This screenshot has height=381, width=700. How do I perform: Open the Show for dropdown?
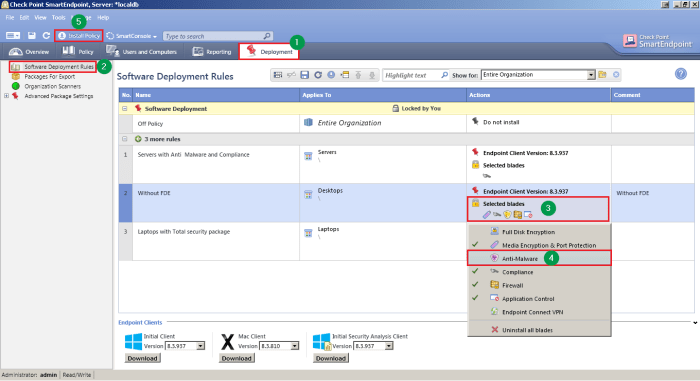tap(591, 75)
